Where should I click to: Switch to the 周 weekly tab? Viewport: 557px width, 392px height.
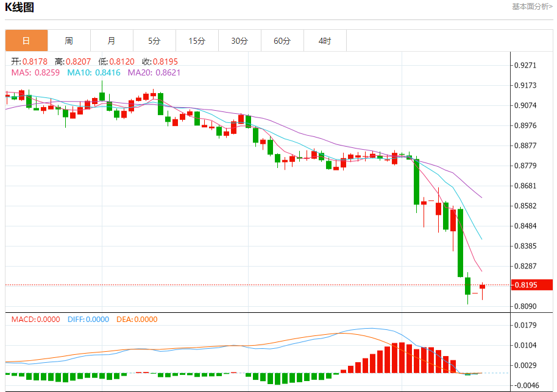coord(69,41)
